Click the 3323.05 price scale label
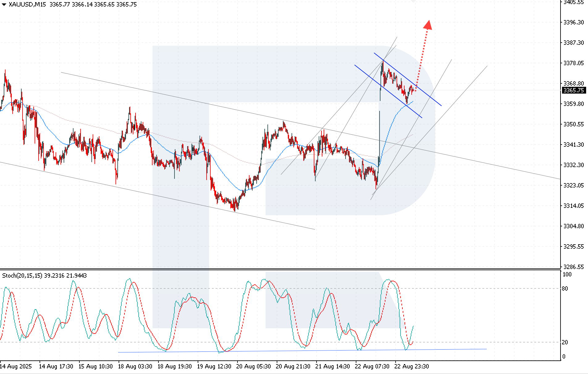Viewport: 588px width, 374px height. 573,185
